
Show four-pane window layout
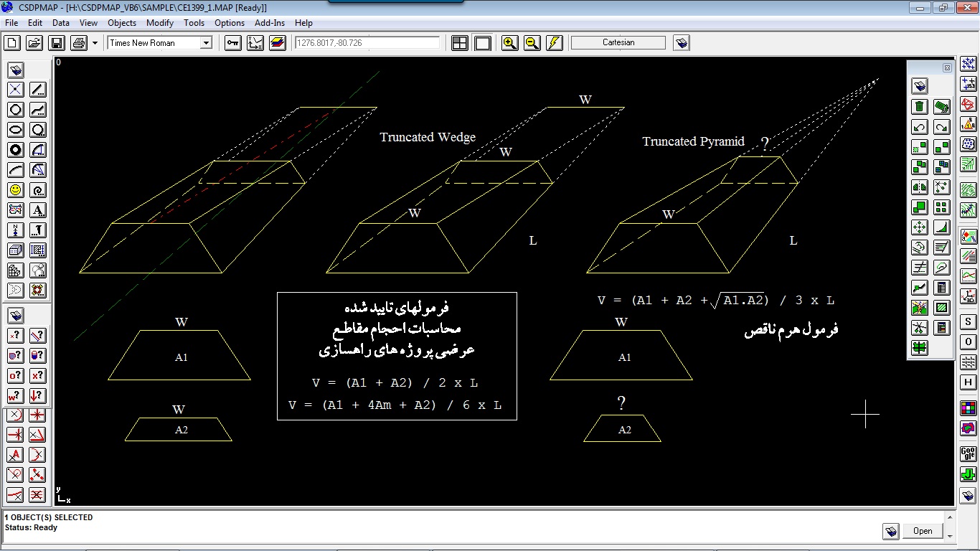point(460,43)
